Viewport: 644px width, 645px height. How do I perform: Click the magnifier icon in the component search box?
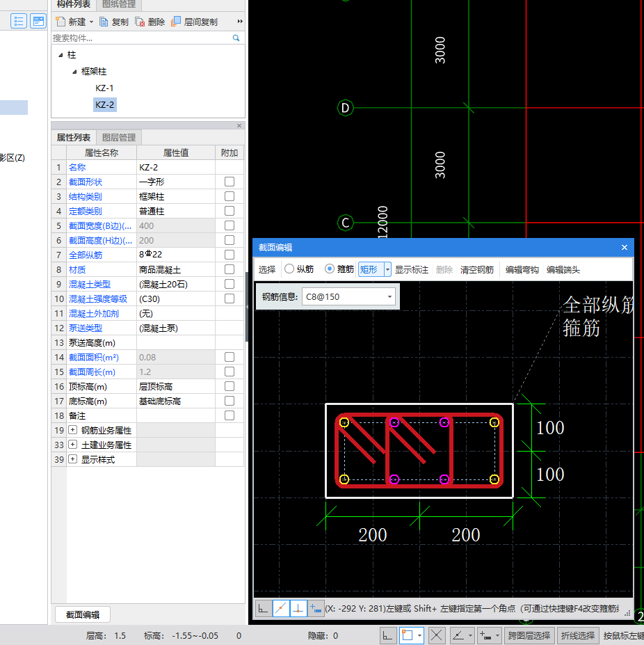(236, 38)
